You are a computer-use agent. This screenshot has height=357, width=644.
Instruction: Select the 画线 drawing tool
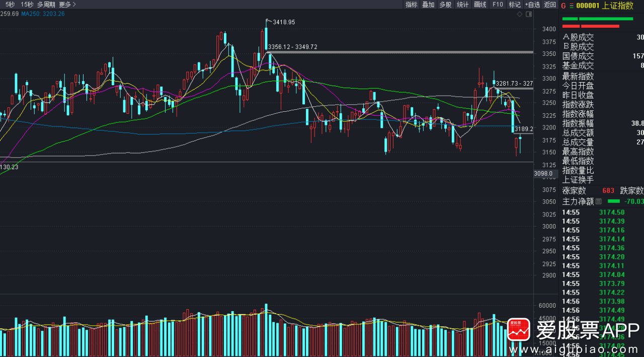tap(480, 5)
